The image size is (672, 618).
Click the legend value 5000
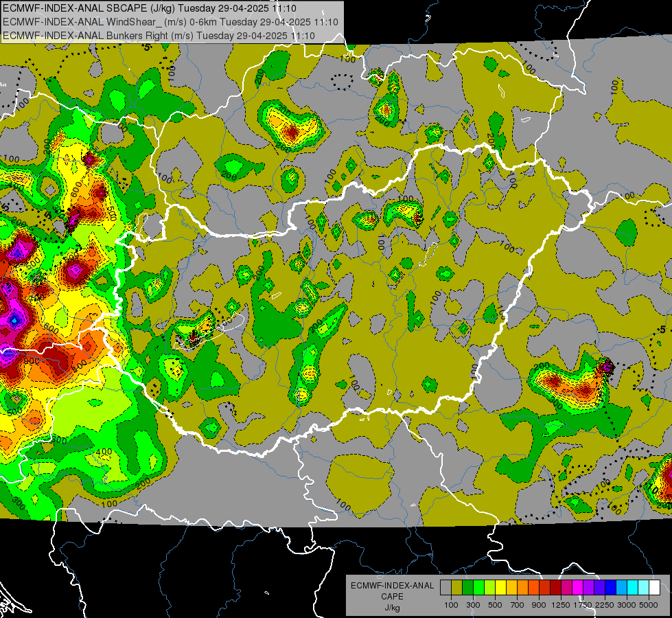649,605
